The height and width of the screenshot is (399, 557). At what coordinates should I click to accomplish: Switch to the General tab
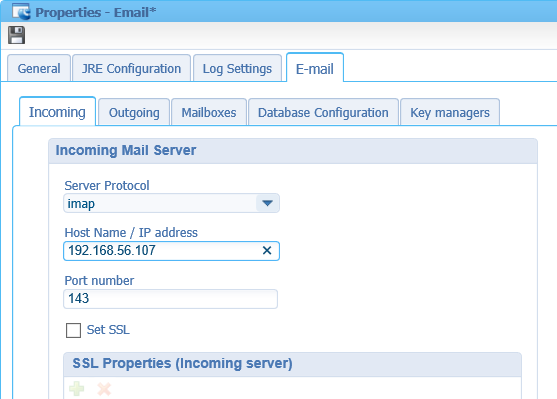point(39,68)
